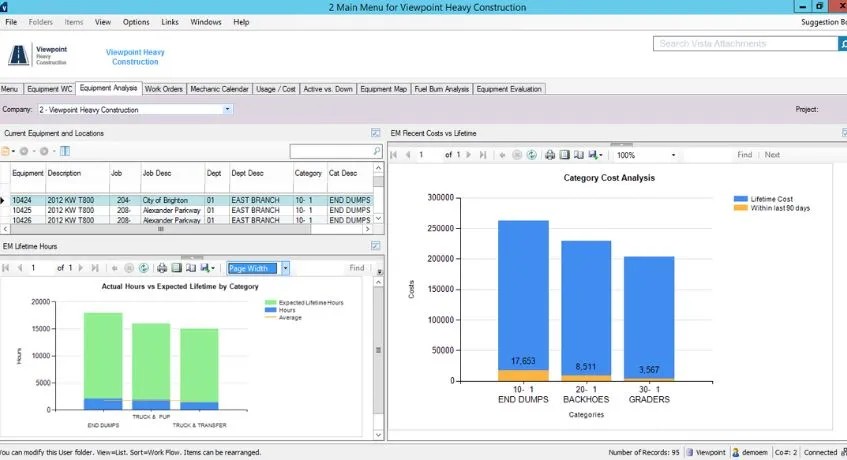Click the EM Lifetime Hours vertical scrollbar down arrow
The width and height of the screenshot is (847, 460).
pos(378,435)
